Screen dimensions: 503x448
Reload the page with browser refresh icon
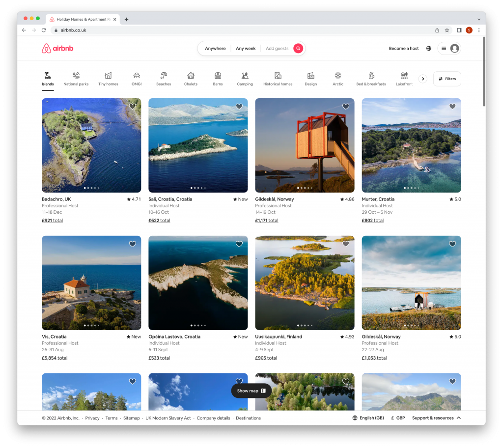pyautogui.click(x=44, y=30)
